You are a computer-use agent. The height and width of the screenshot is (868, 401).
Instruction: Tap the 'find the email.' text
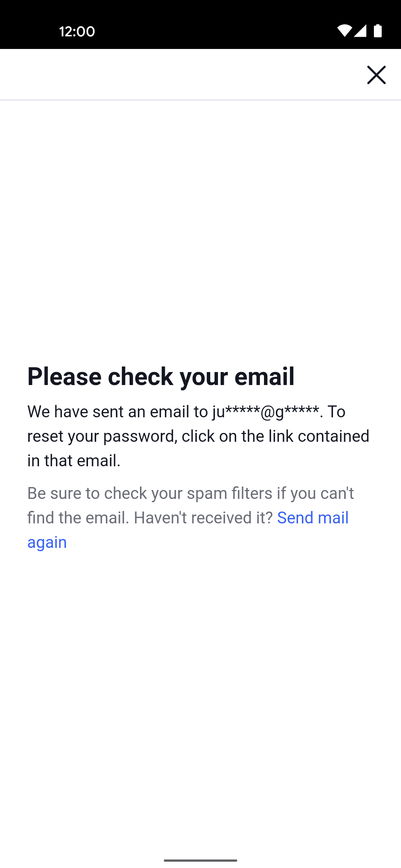click(x=78, y=518)
